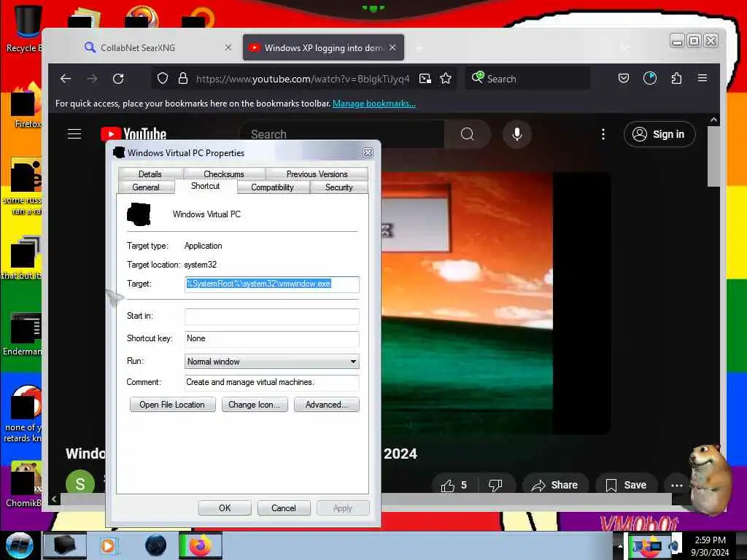Image resolution: width=747 pixels, height=560 pixels.
Task: Go to YouTube home logo
Action: tap(133, 134)
